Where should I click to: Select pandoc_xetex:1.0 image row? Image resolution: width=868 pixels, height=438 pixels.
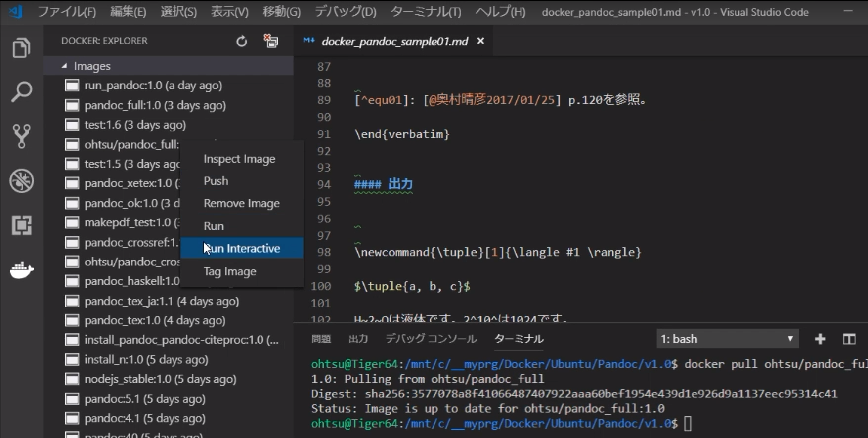pyautogui.click(x=113, y=183)
